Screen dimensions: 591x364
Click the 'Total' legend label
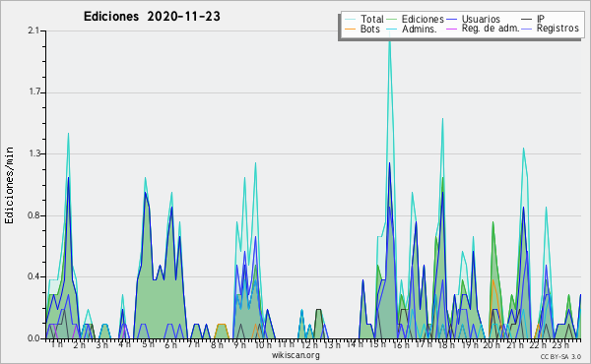[371, 19]
